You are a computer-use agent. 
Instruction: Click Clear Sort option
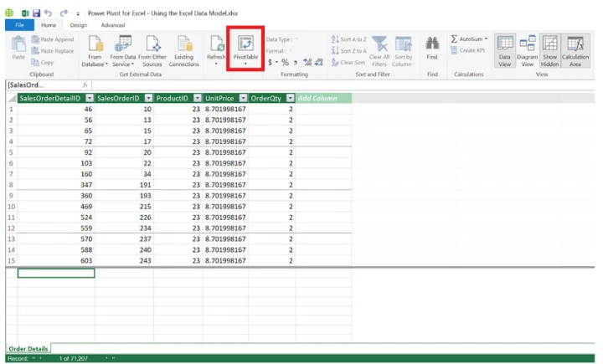coord(348,62)
